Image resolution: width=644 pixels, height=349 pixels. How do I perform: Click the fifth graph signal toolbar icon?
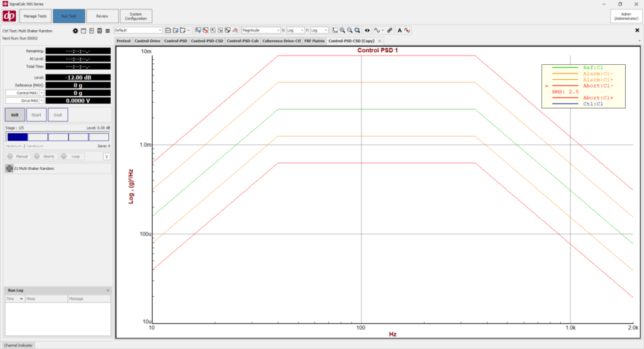pyautogui.click(x=228, y=30)
